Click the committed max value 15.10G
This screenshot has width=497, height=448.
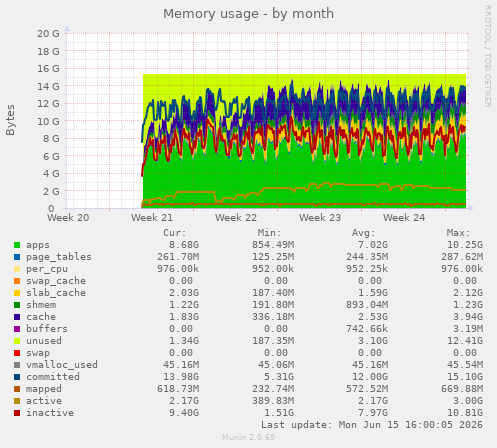pyautogui.click(x=465, y=377)
